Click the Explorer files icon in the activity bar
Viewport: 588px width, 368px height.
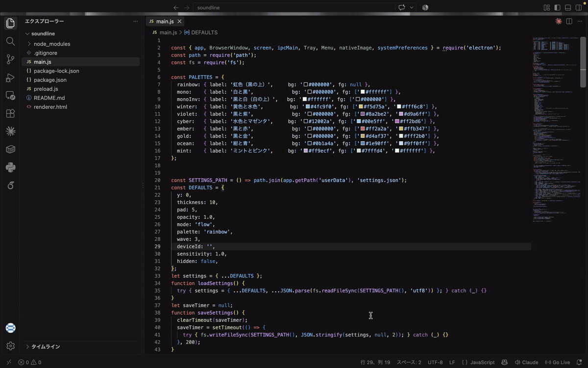pyautogui.click(x=10, y=23)
